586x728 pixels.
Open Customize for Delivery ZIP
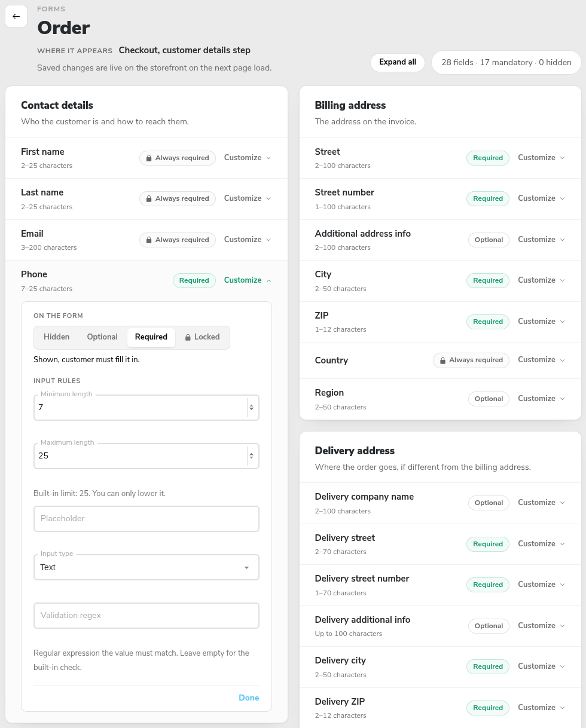(541, 708)
